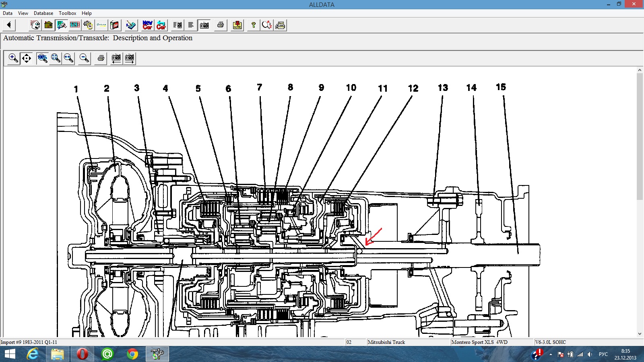Set image zoom to 100%

(x=42, y=58)
